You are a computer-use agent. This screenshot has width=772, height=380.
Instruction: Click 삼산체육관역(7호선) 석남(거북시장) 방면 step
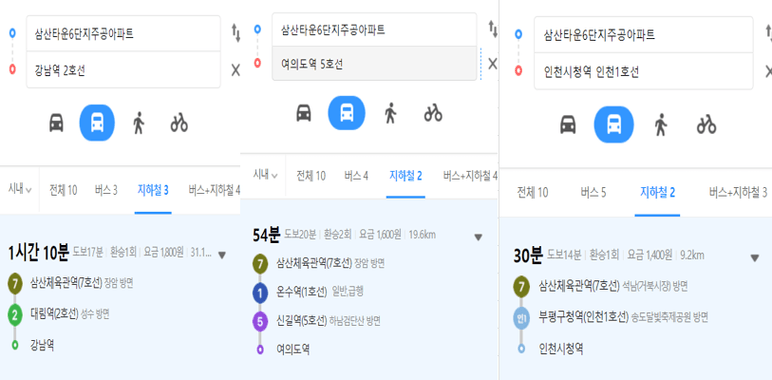[x=613, y=286]
